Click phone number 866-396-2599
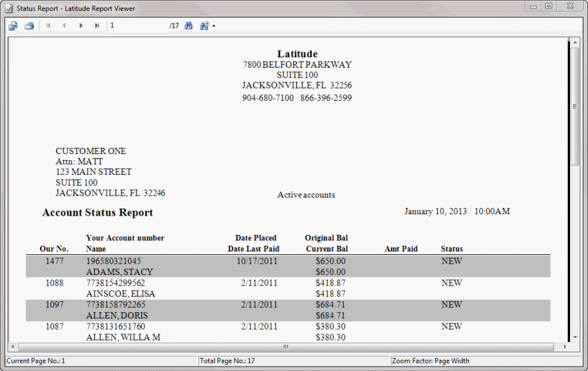This screenshot has width=588, height=371. pos(326,98)
